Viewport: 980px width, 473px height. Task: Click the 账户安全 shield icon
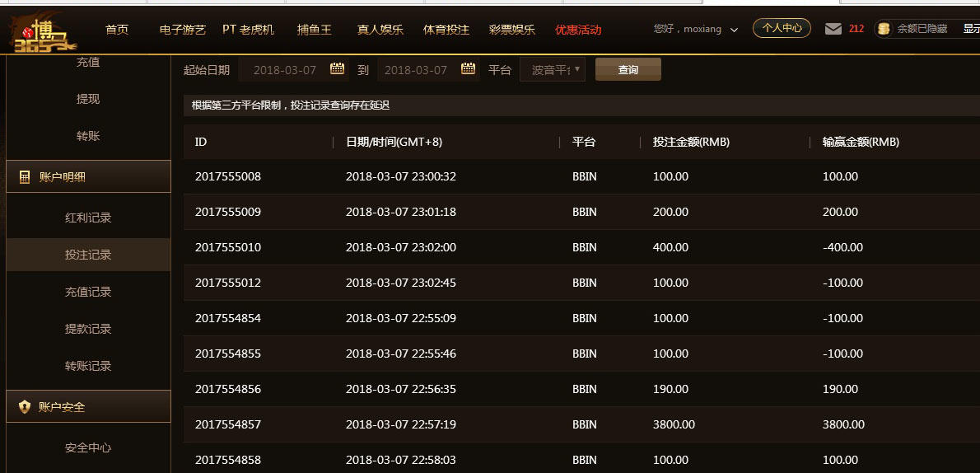[25, 407]
